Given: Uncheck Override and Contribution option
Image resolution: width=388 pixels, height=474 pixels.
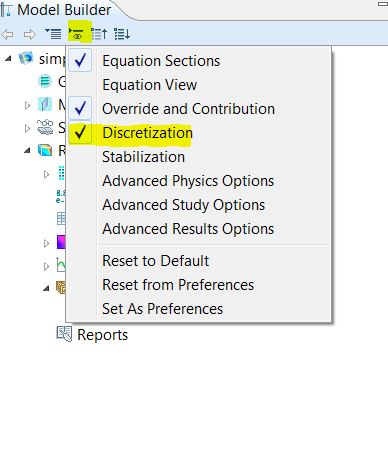Looking at the screenshot, I should pos(80,109).
